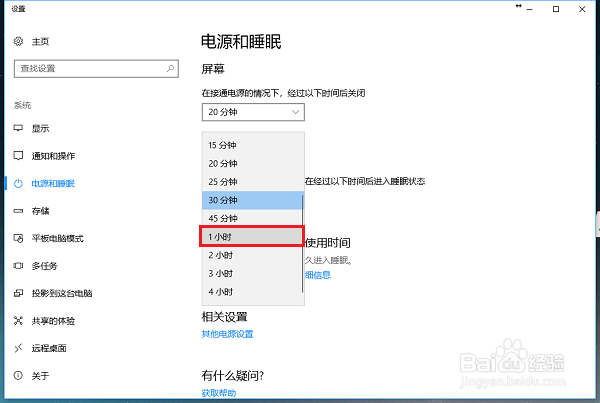Close the Settings window
Image resolution: width=600 pixels, height=403 pixels.
point(582,9)
